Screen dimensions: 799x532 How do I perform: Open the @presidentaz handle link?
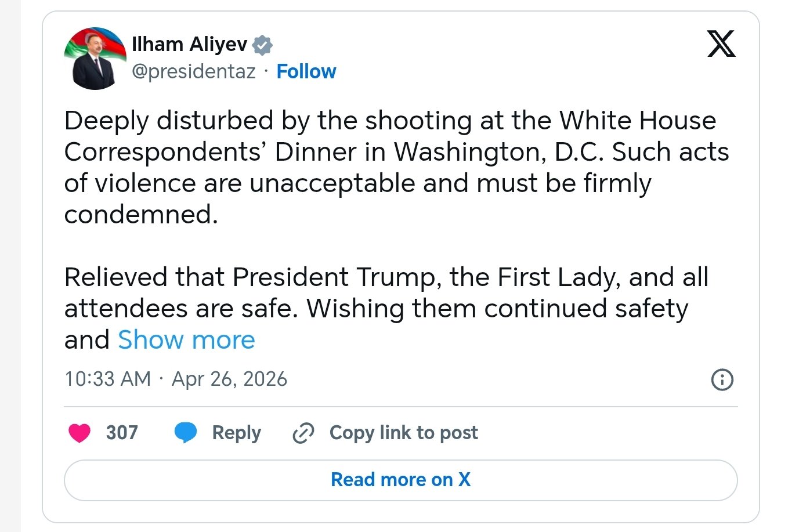pos(194,71)
